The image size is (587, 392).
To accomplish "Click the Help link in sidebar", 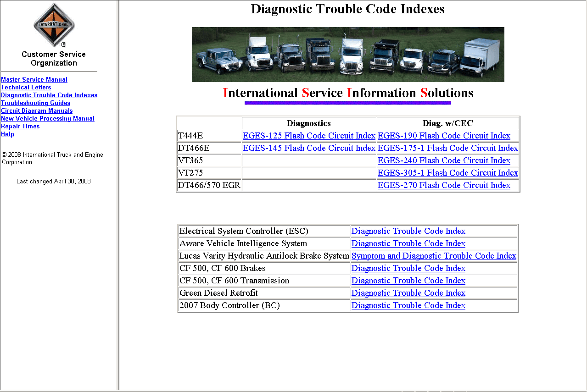I will tap(7, 134).
